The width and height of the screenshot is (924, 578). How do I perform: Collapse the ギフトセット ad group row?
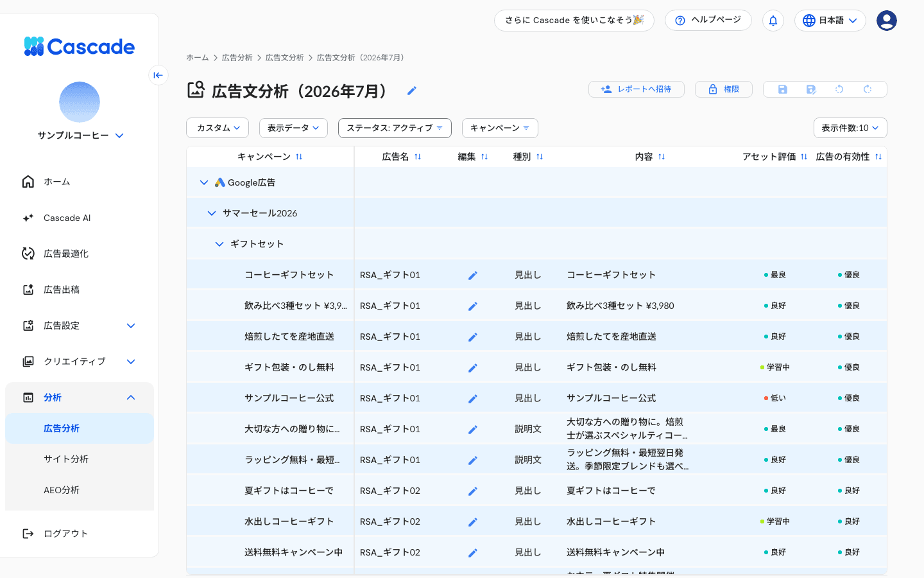pos(219,244)
